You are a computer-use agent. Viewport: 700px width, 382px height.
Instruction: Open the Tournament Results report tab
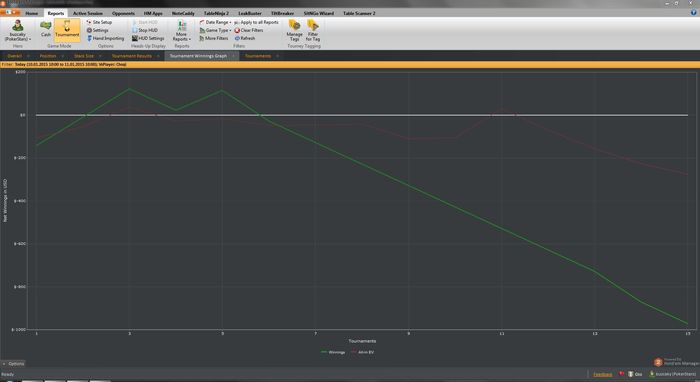132,56
